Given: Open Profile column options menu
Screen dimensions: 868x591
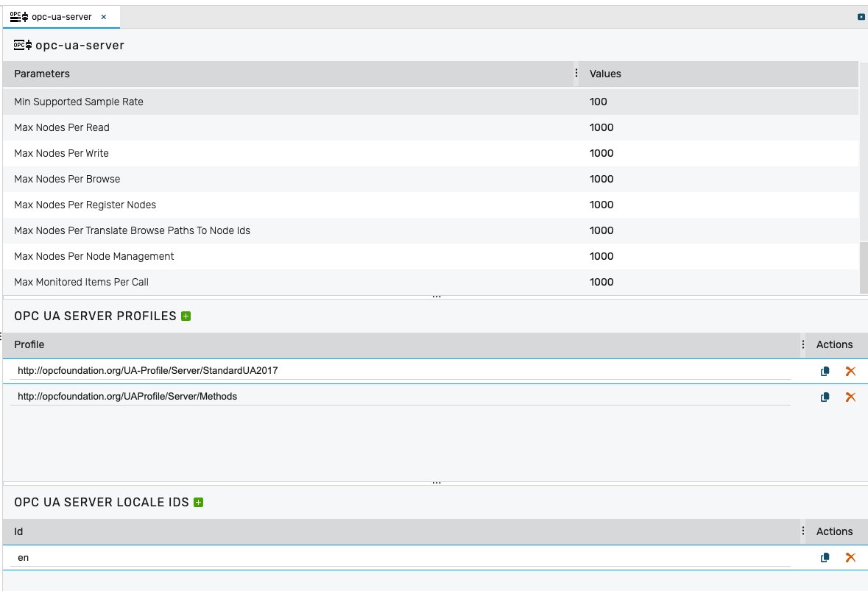Looking at the screenshot, I should pos(802,344).
